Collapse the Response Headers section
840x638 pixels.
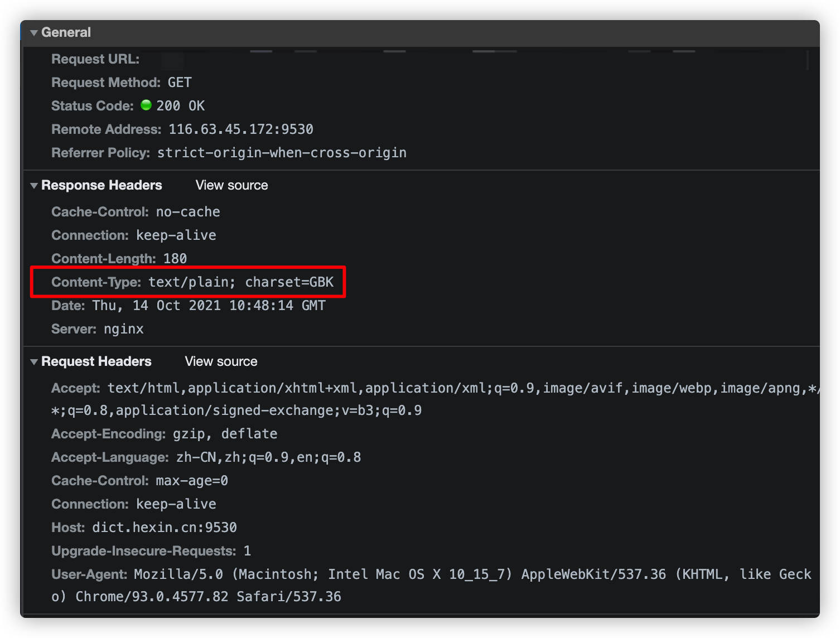point(34,185)
